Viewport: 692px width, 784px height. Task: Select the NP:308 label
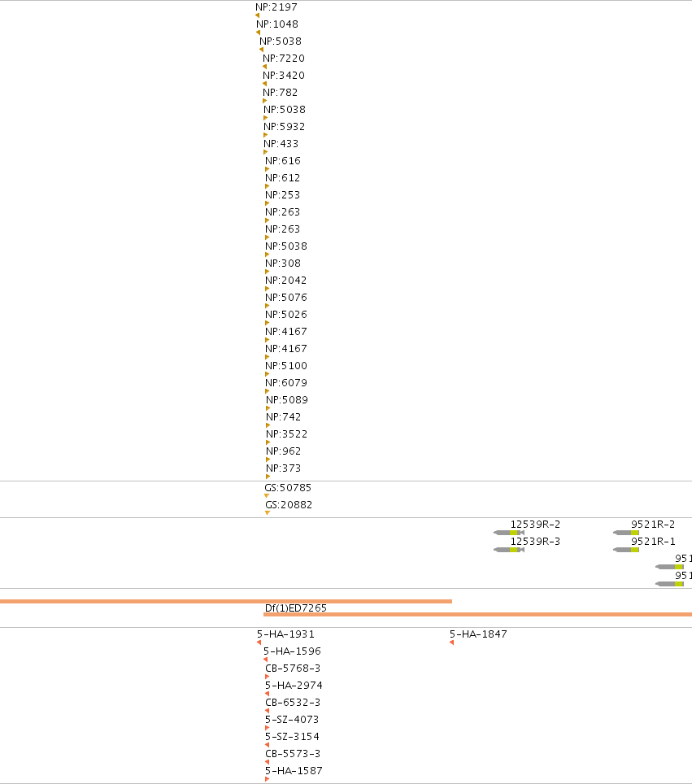[x=283, y=263]
